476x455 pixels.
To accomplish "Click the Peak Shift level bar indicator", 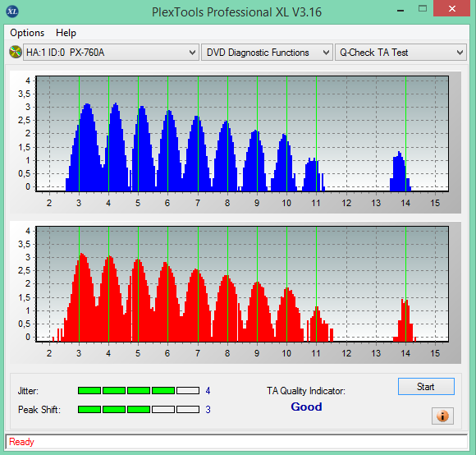I will click(139, 410).
